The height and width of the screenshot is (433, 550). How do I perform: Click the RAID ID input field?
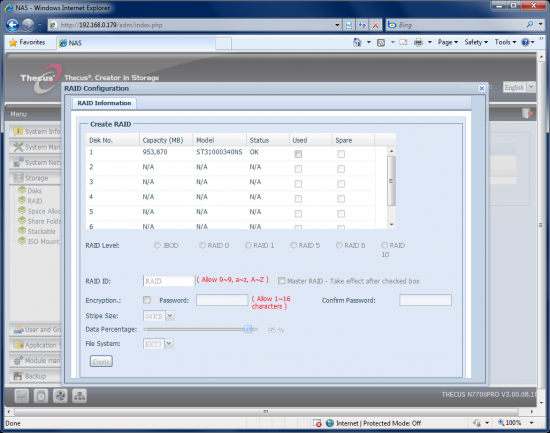click(x=169, y=281)
